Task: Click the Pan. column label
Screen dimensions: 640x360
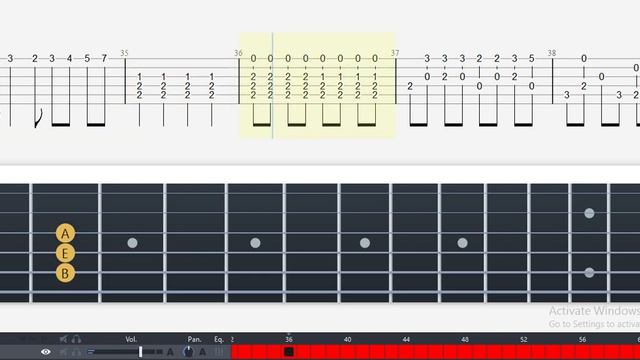Action: [x=194, y=339]
